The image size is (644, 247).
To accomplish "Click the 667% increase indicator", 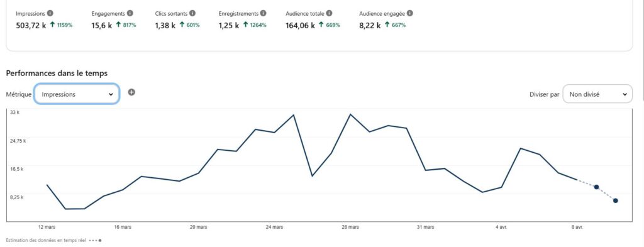I will [395, 25].
